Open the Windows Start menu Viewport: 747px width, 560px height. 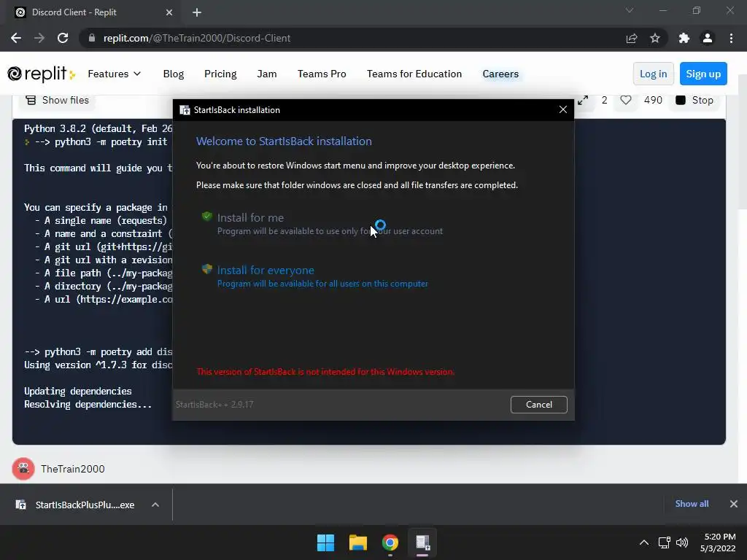[x=326, y=542]
